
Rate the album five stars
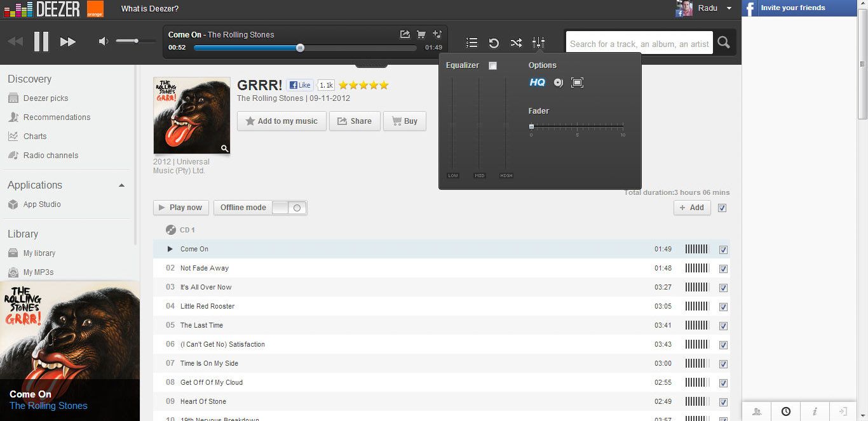384,85
